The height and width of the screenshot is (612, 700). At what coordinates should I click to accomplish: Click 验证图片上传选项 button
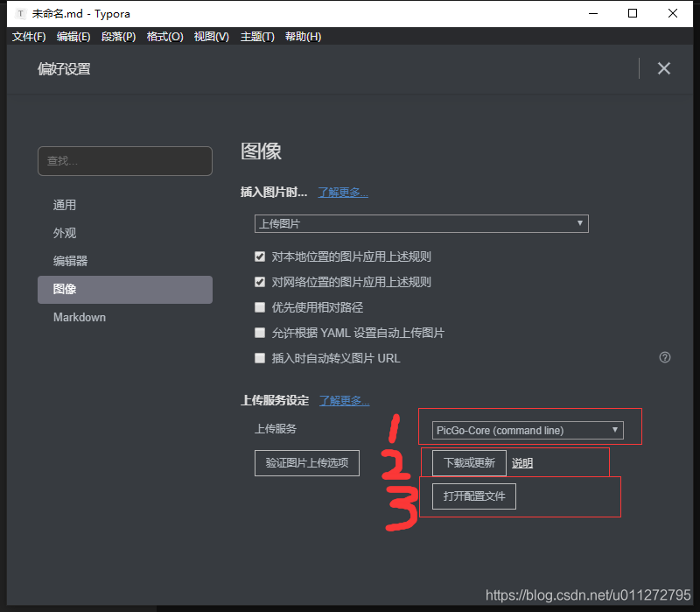point(307,463)
